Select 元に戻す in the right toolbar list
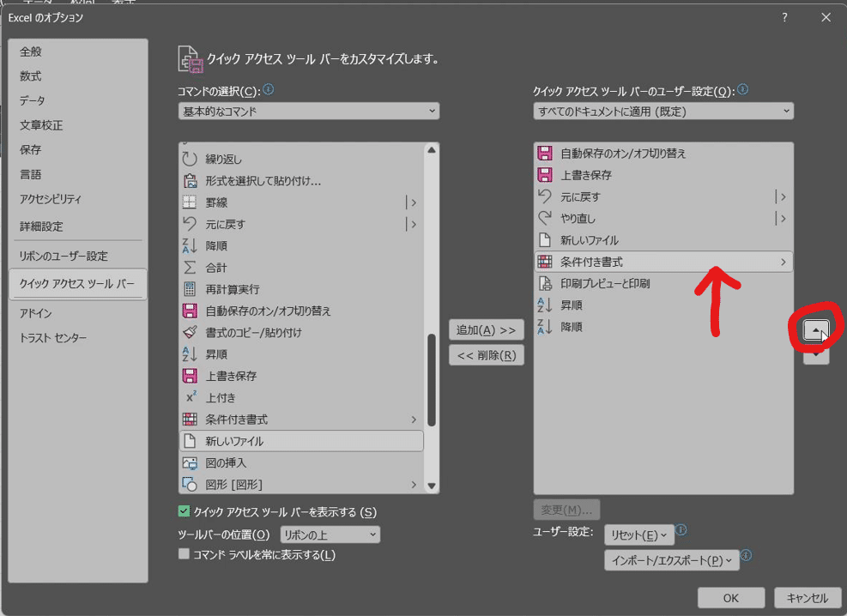 coord(663,196)
